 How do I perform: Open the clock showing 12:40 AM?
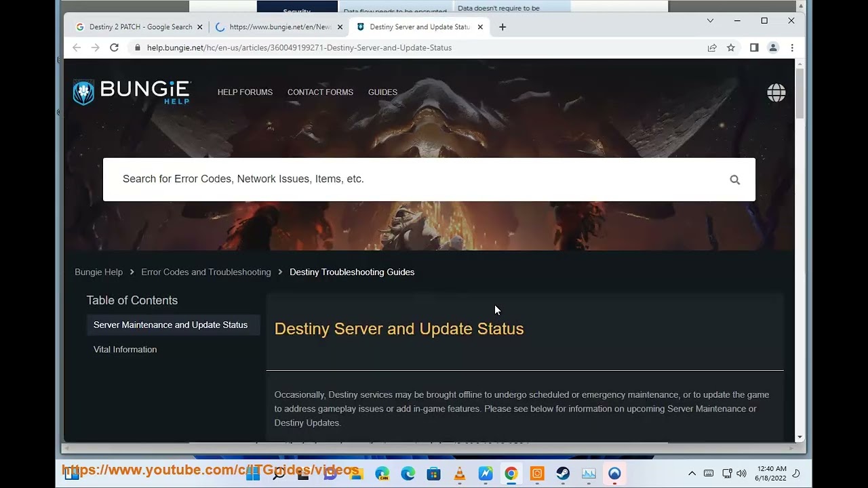770,473
